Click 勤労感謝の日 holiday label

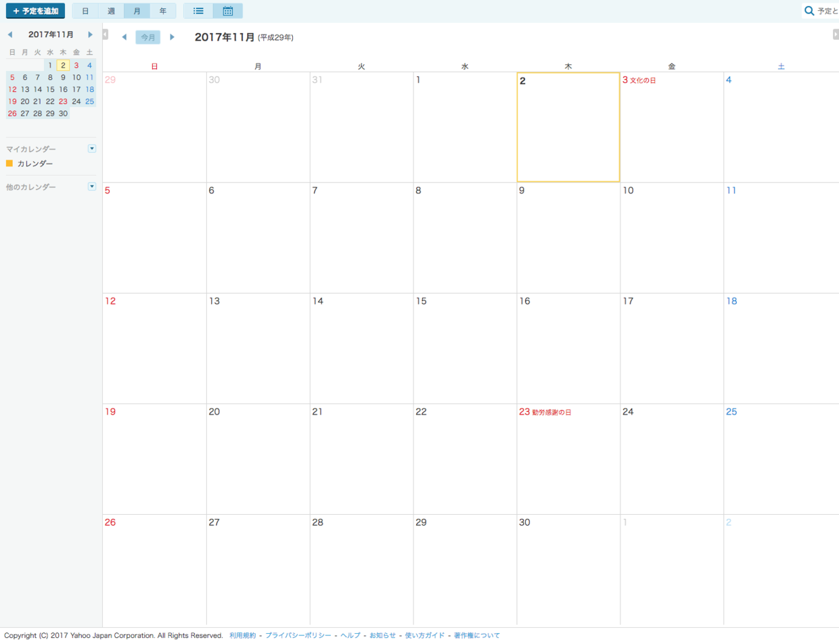[551, 412]
